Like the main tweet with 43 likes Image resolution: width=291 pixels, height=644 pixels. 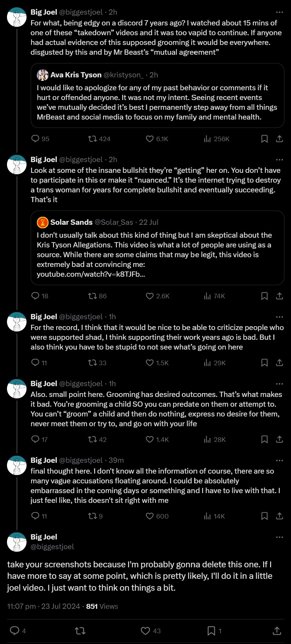click(x=145, y=631)
